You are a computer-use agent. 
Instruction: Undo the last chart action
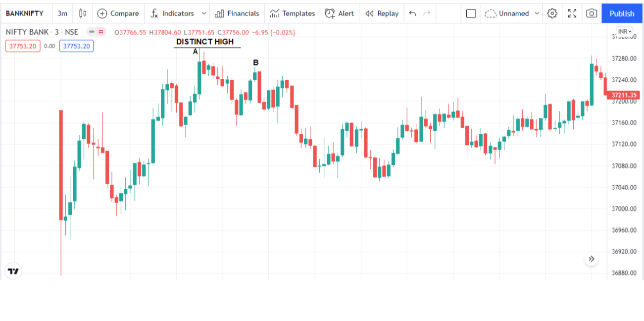(x=412, y=13)
